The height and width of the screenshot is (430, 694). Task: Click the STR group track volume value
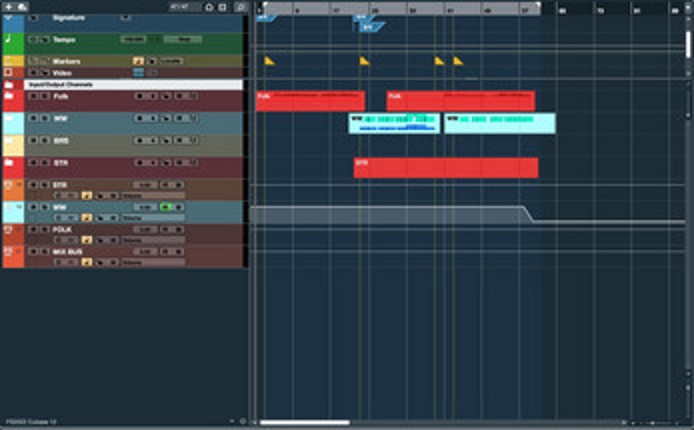145,185
